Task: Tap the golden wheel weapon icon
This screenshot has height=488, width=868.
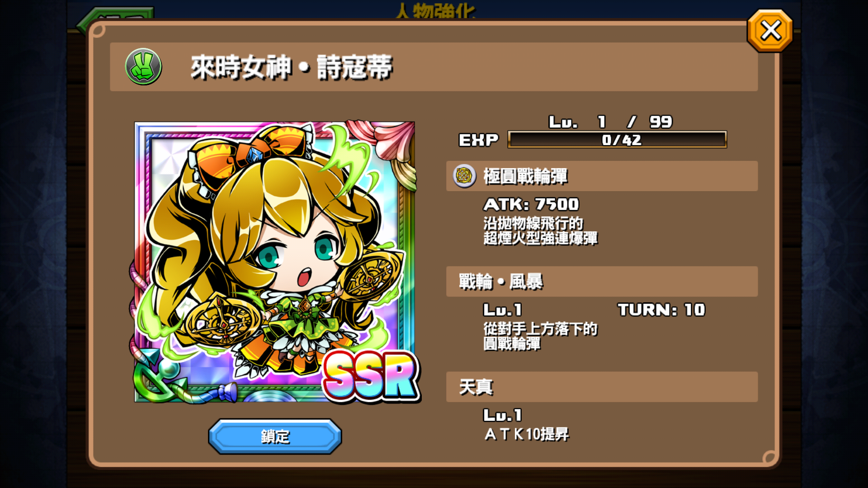Action: (464, 176)
